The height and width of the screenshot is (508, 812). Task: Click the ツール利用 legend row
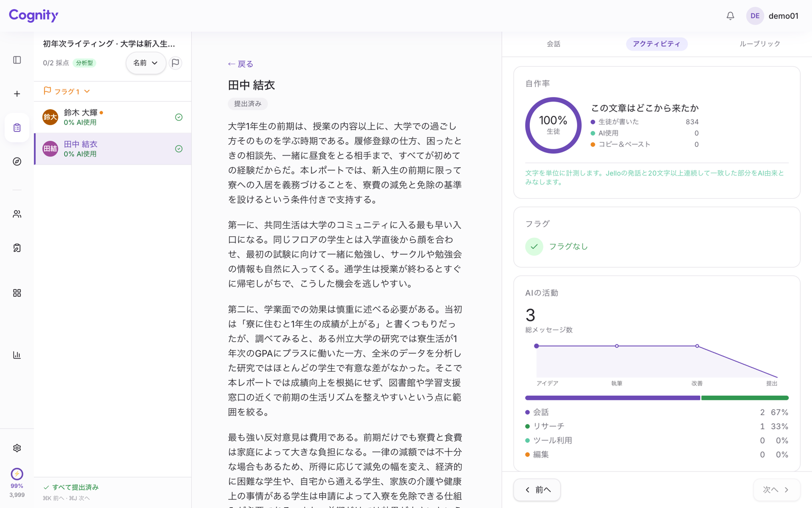point(657,440)
